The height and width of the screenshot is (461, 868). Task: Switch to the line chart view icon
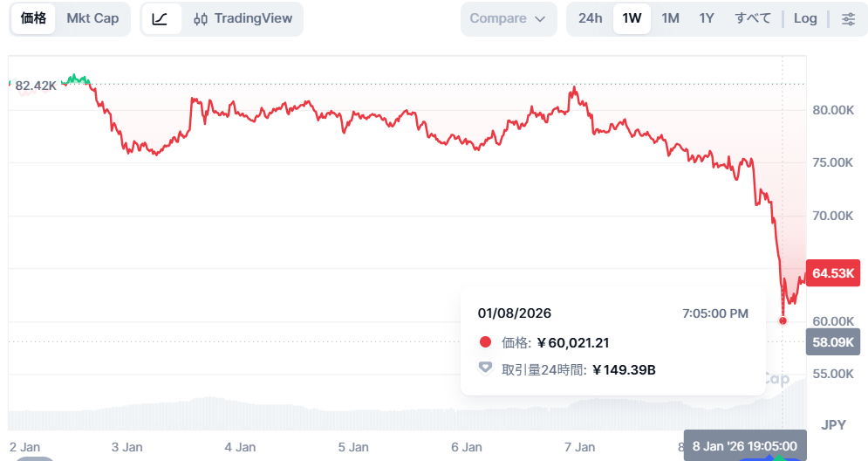pyautogui.click(x=161, y=18)
